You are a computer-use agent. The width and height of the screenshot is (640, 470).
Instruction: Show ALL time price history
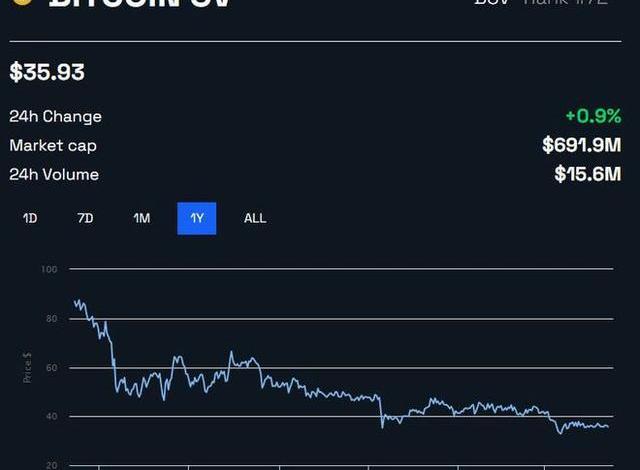click(x=255, y=218)
